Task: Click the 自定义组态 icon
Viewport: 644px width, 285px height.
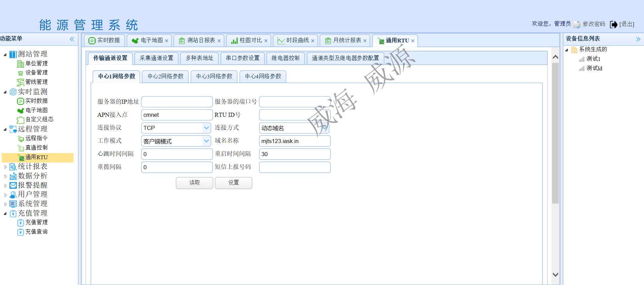Action: point(21,119)
